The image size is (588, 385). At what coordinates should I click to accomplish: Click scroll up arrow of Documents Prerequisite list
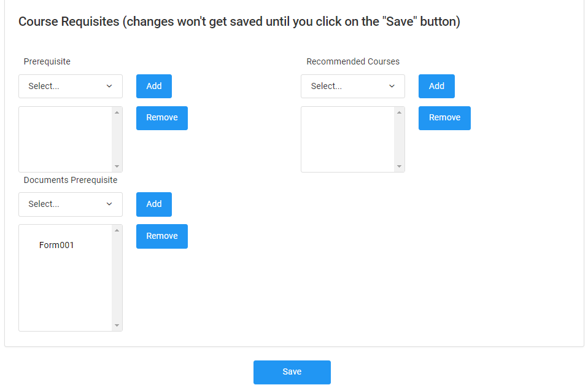pos(117,230)
